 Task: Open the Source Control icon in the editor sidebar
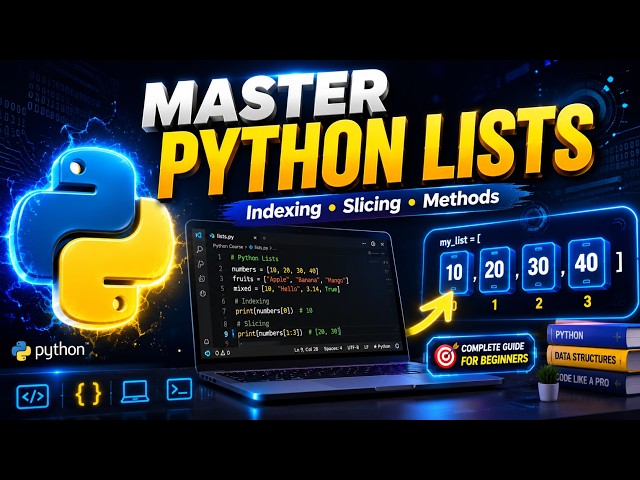[x=200, y=264]
